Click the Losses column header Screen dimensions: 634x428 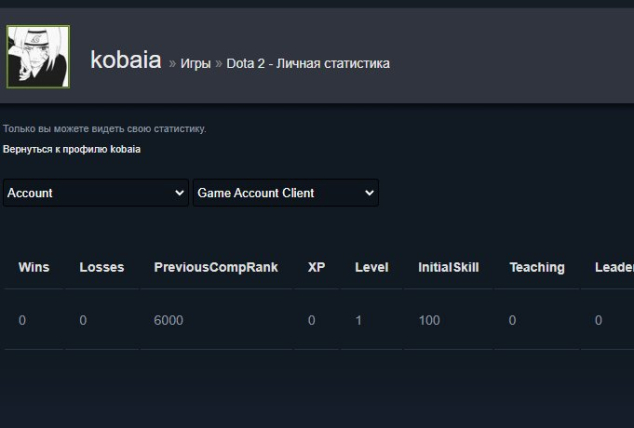click(x=101, y=267)
